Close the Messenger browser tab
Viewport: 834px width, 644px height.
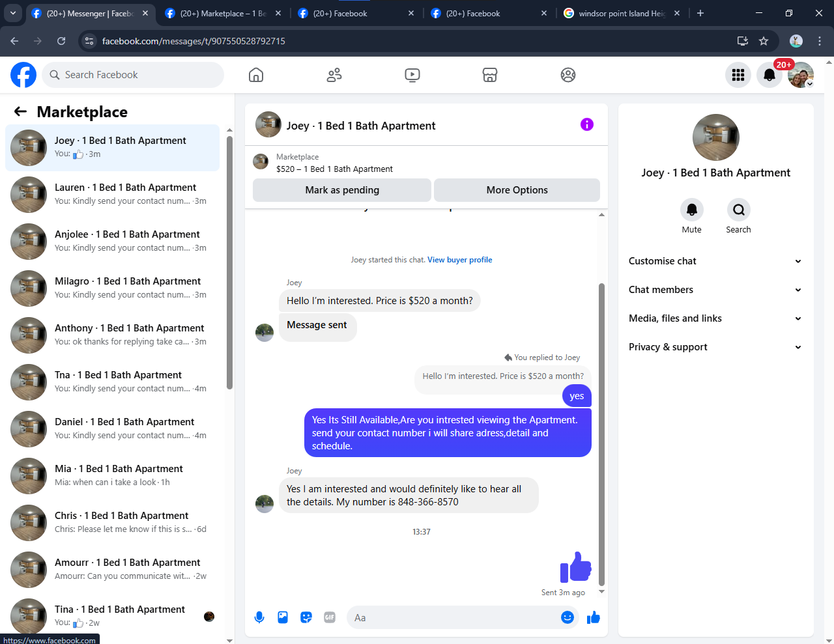tap(145, 13)
